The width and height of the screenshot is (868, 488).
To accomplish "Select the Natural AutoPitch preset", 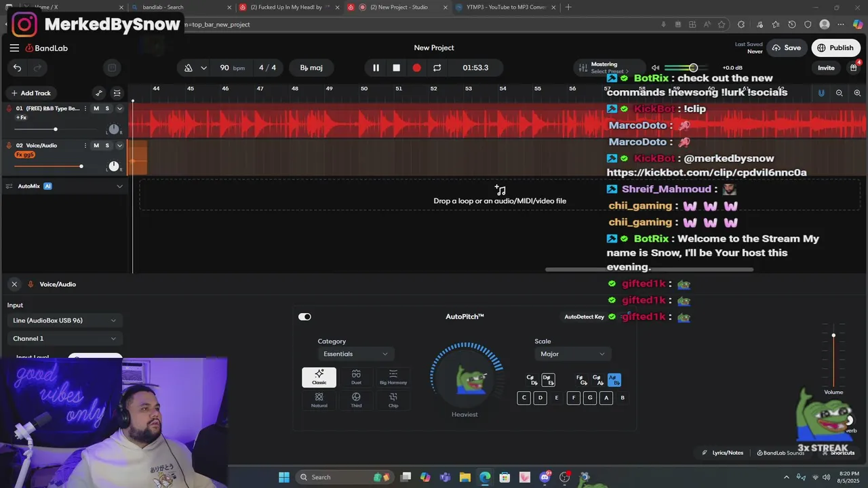I will [x=319, y=401].
